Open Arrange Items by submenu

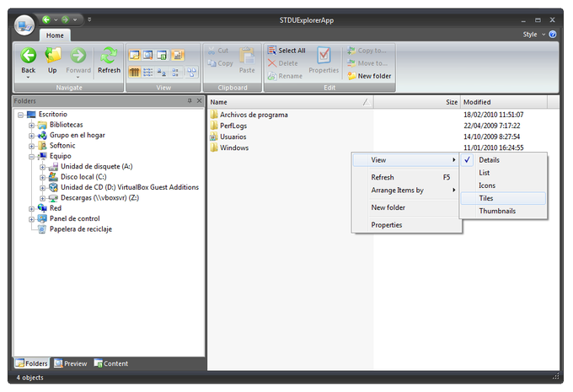(x=405, y=191)
